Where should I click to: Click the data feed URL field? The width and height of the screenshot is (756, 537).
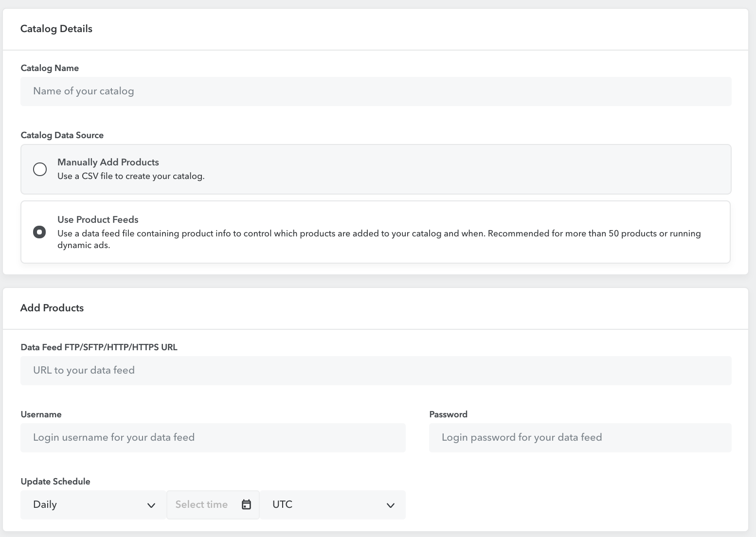tap(376, 371)
